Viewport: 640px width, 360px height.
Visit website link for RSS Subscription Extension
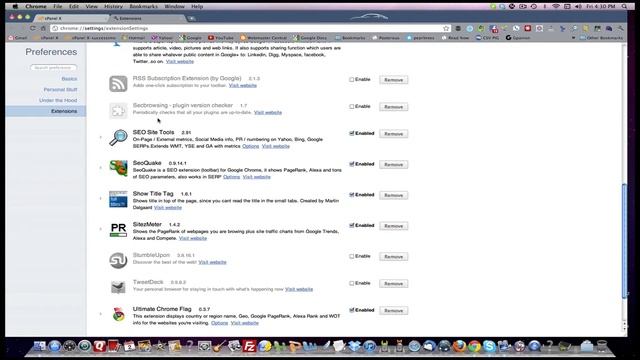coord(243,85)
